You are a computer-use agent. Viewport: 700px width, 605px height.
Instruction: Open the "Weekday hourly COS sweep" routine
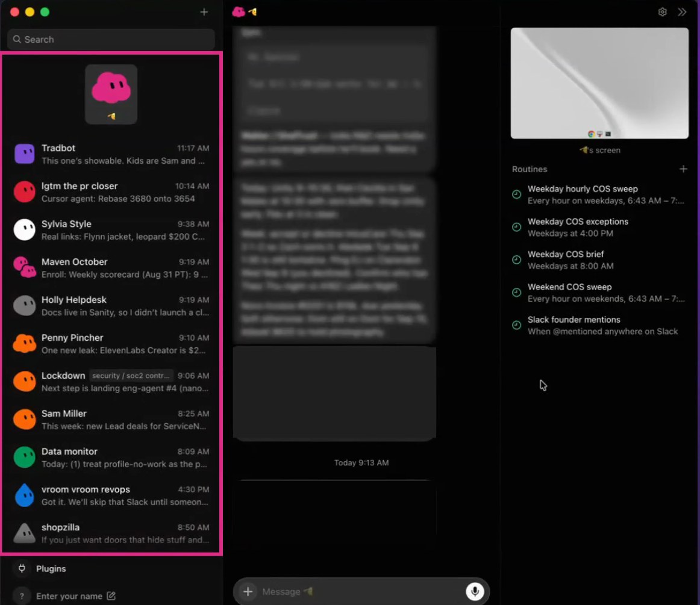pyautogui.click(x=599, y=194)
